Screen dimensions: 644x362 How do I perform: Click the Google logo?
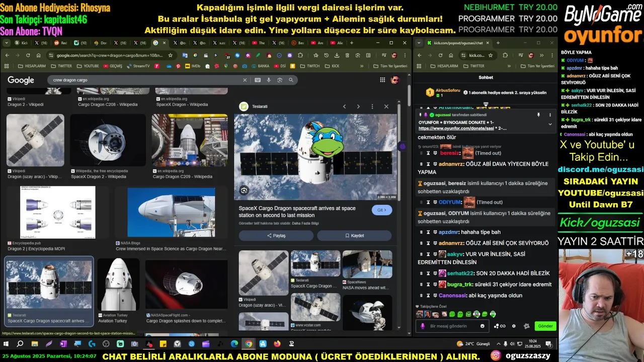point(21,80)
